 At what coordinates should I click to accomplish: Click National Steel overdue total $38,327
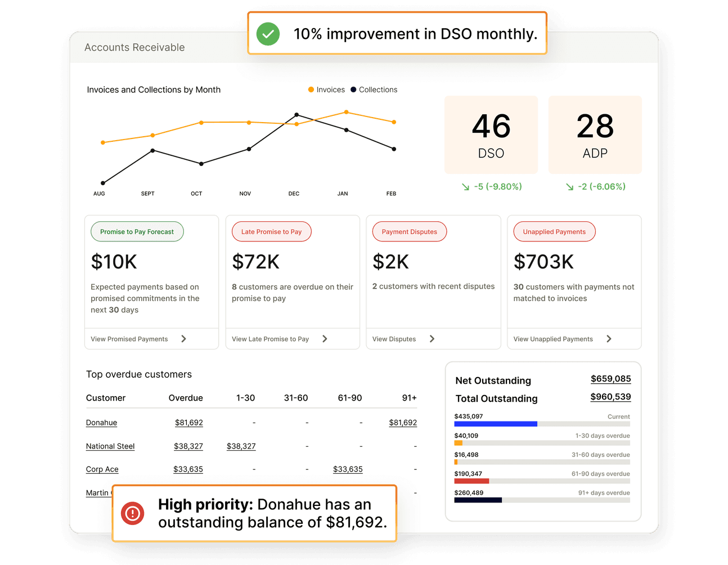point(188,446)
